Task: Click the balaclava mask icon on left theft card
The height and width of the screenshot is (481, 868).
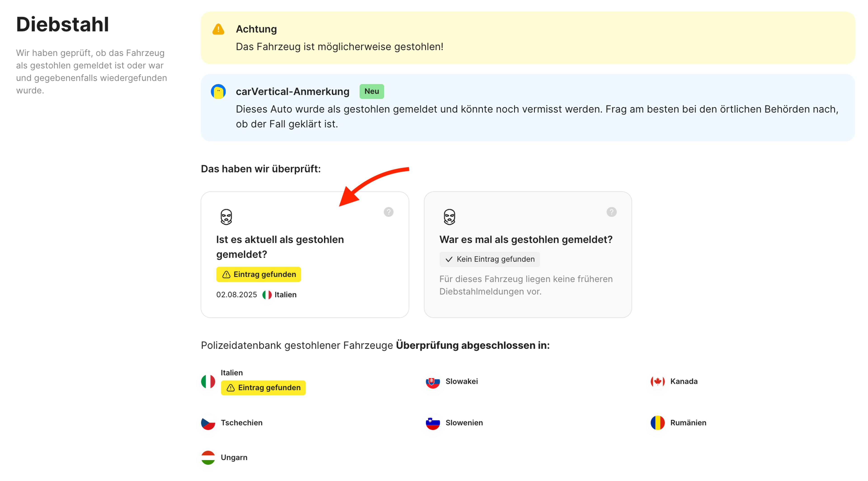Action: (x=226, y=217)
